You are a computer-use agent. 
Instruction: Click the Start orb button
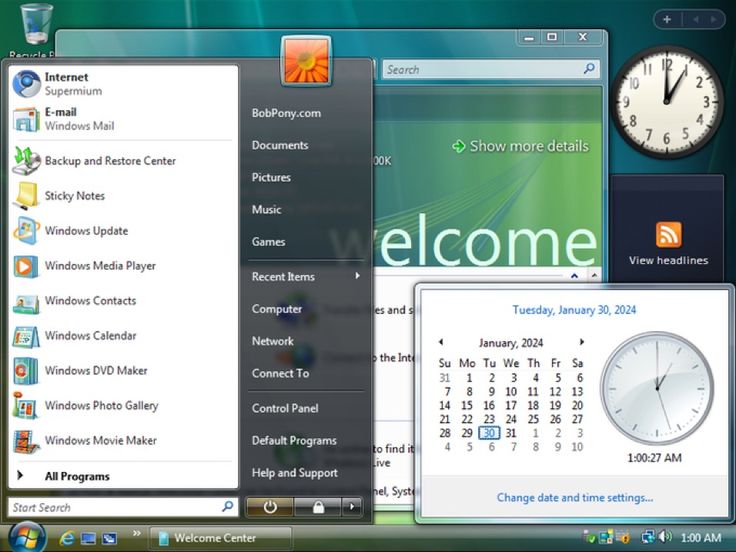click(27, 538)
